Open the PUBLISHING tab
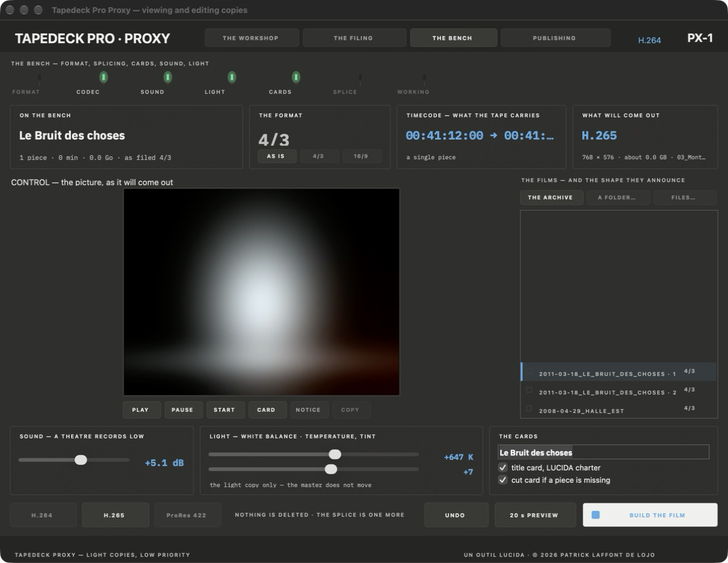 tap(555, 38)
